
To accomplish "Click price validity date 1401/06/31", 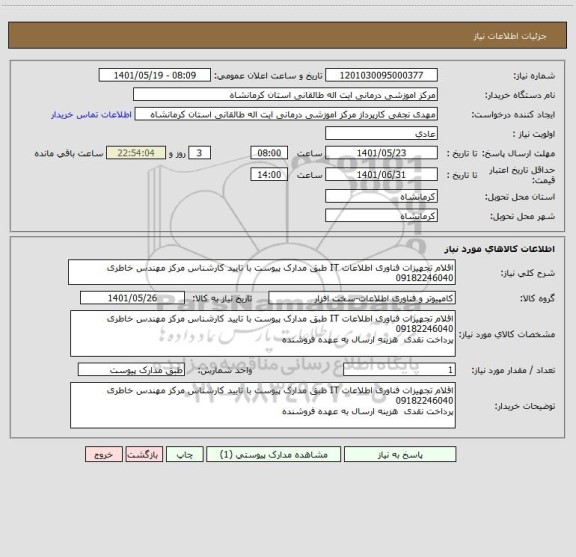I will (381, 175).
